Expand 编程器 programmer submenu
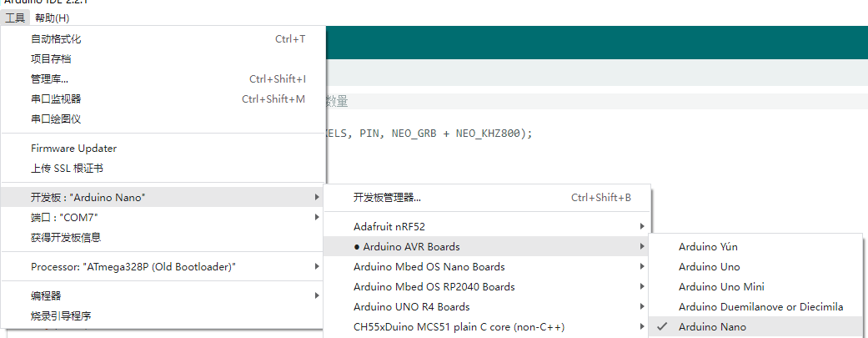This screenshot has height=338, width=868. [x=163, y=296]
